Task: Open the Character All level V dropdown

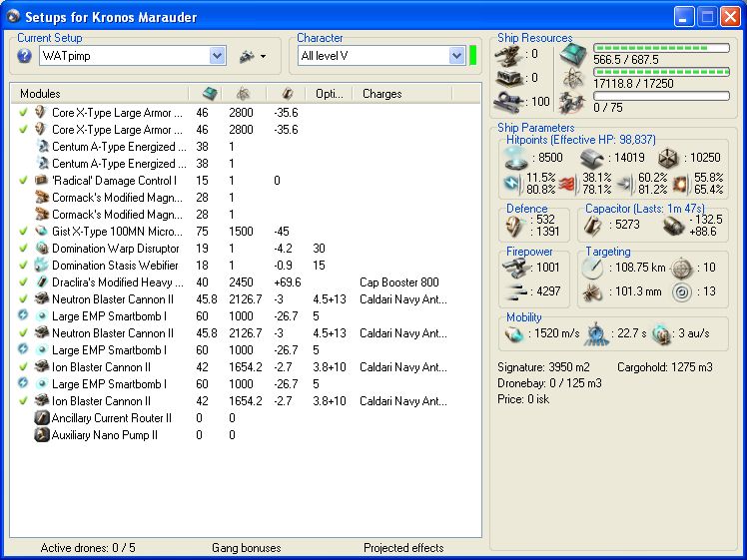Action: pyautogui.click(x=456, y=56)
